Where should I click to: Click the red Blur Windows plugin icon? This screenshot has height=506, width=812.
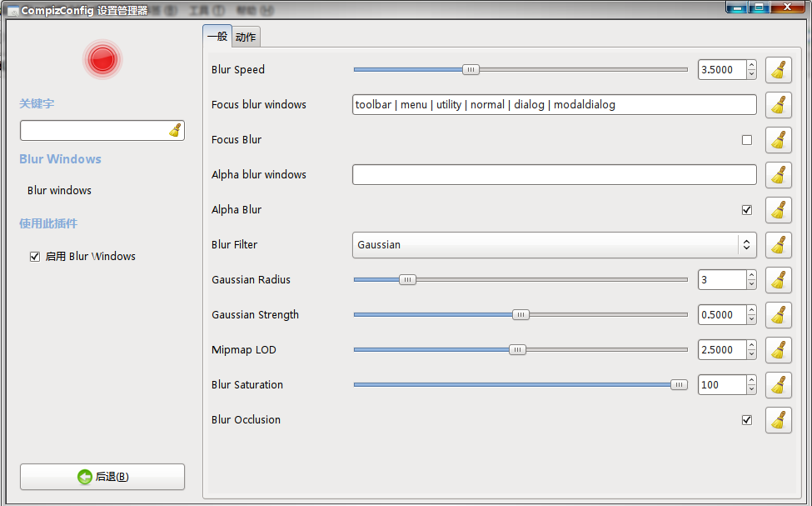coord(102,59)
